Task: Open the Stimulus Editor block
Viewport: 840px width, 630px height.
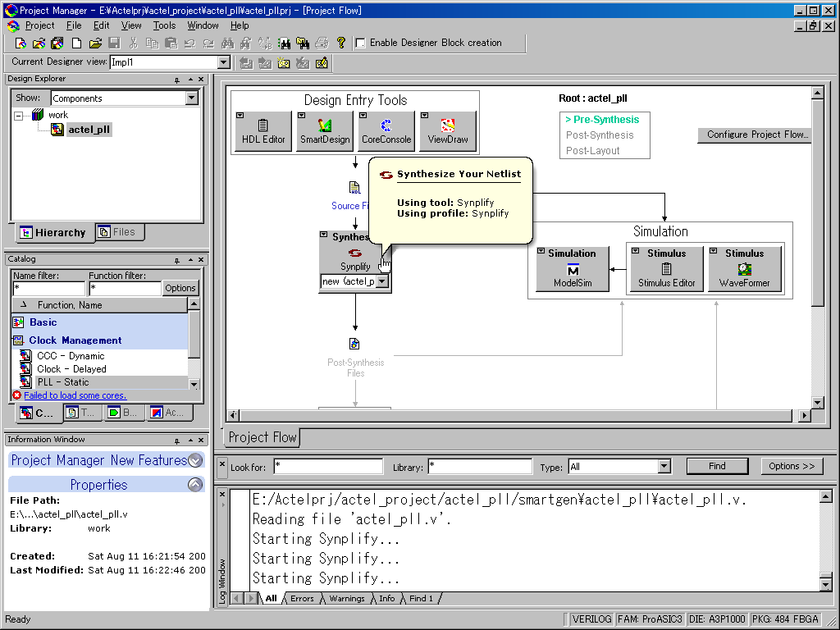Action: point(666,269)
